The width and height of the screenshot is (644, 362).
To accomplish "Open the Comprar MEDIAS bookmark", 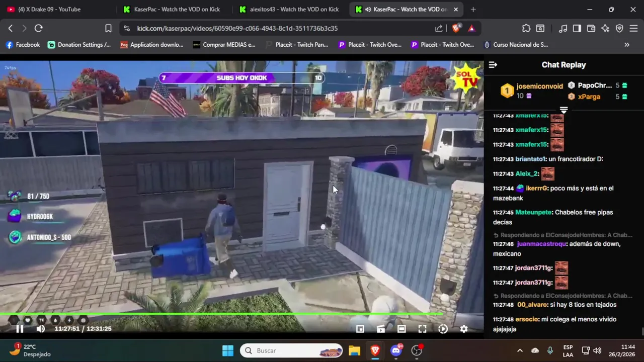I will (x=224, y=45).
